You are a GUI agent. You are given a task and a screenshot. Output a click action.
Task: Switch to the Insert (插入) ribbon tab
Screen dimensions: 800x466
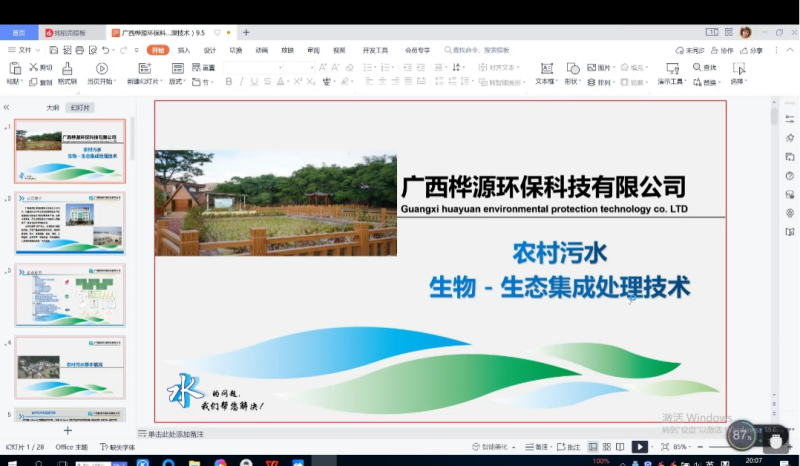pyautogui.click(x=184, y=50)
